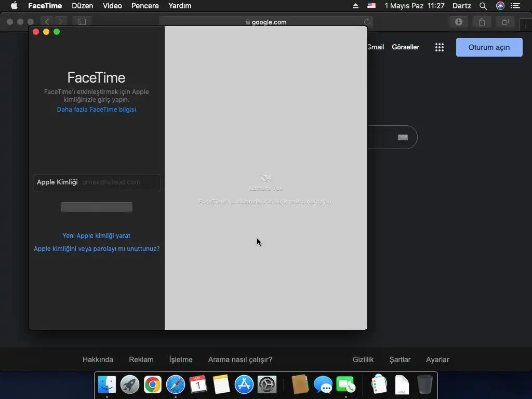Open the Yardım menu

(180, 6)
